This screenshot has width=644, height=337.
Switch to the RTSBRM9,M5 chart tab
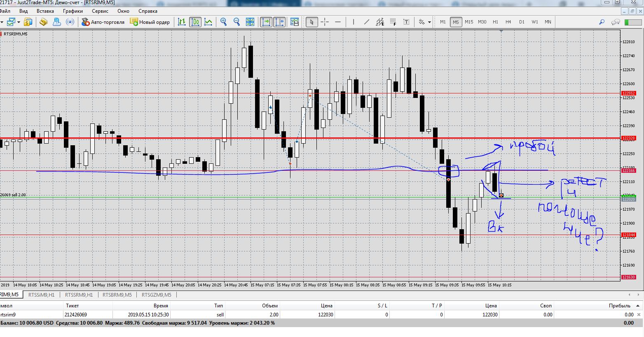117,295
